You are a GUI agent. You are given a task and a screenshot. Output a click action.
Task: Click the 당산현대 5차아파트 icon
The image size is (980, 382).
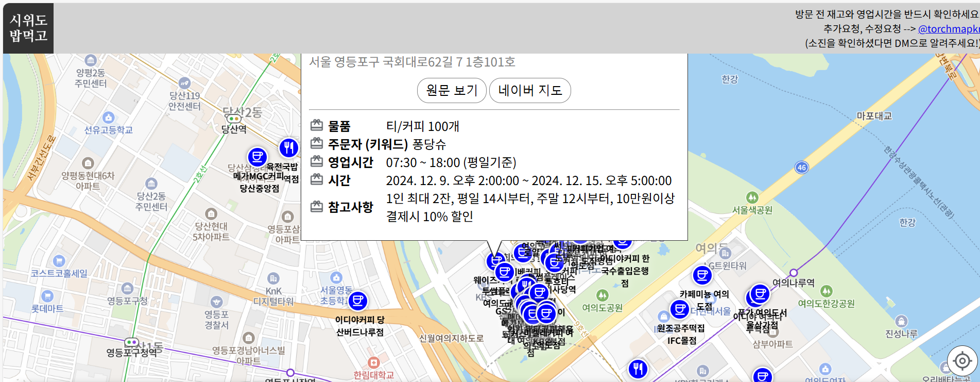pos(211,214)
